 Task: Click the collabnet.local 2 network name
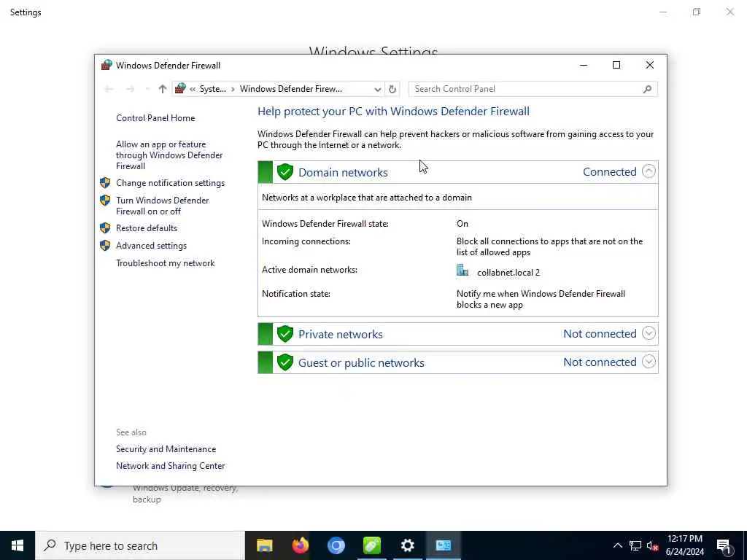(508, 273)
